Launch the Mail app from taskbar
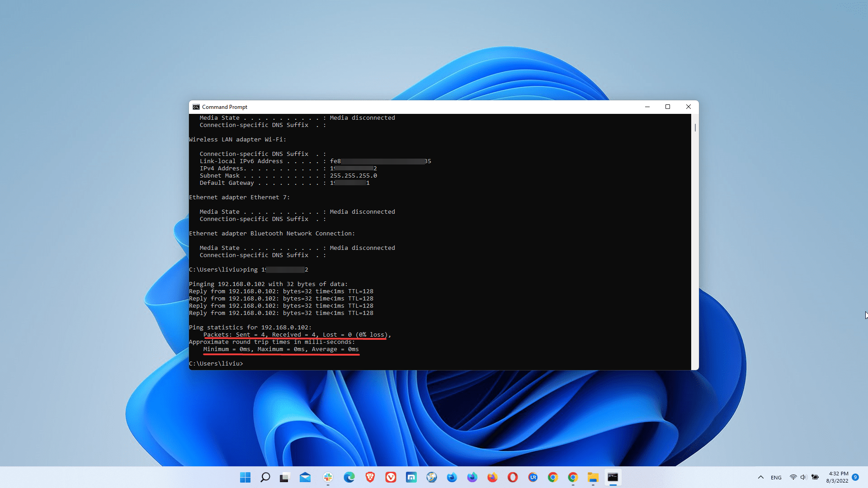The image size is (868, 488). [305, 477]
